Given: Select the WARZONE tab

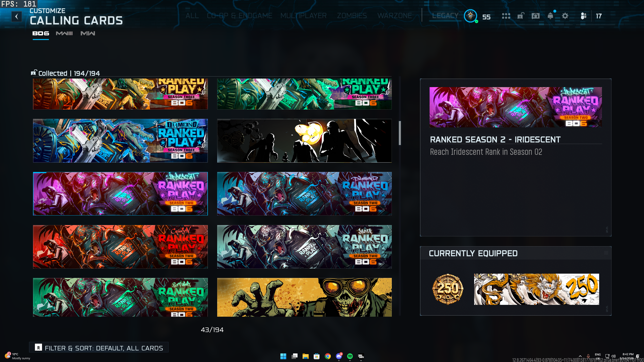Looking at the screenshot, I should [x=395, y=16].
